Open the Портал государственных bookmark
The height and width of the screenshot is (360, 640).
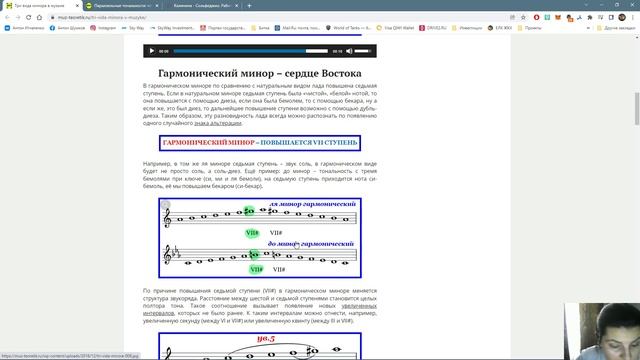point(223,28)
